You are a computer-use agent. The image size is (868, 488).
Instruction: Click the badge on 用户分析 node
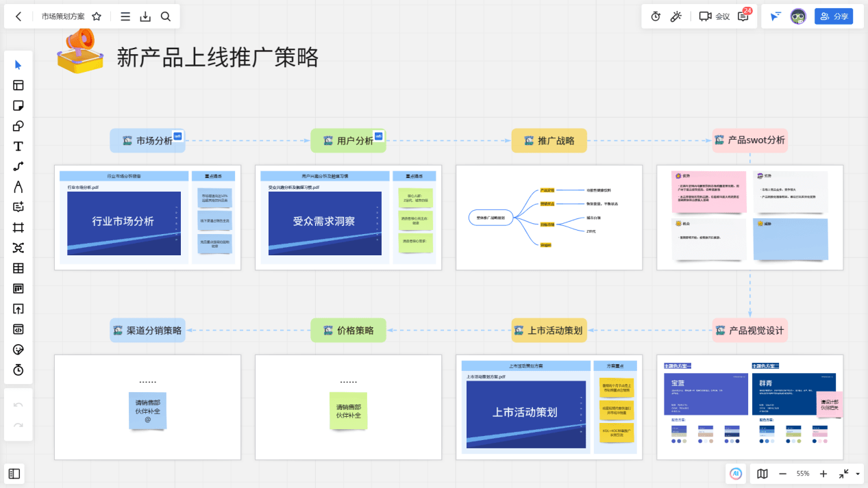coord(378,136)
